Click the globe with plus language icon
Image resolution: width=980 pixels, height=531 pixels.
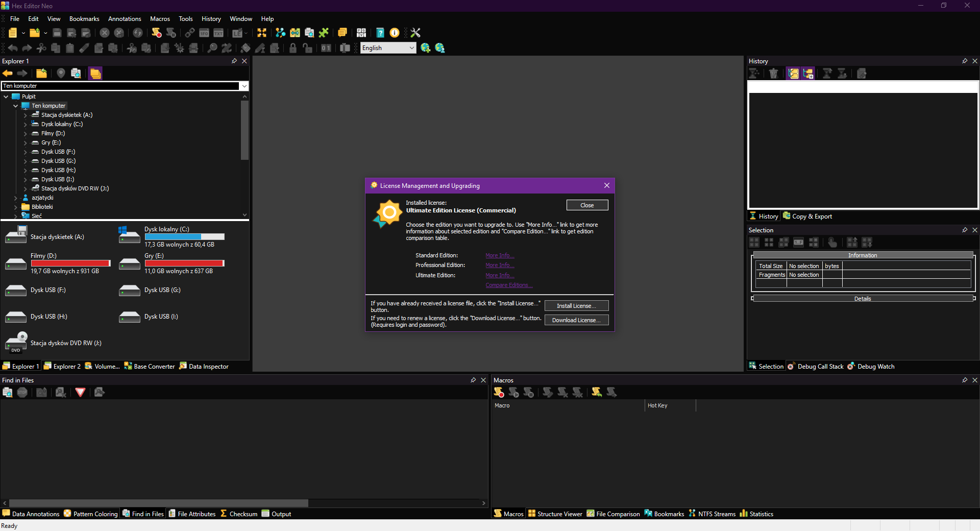click(x=425, y=48)
